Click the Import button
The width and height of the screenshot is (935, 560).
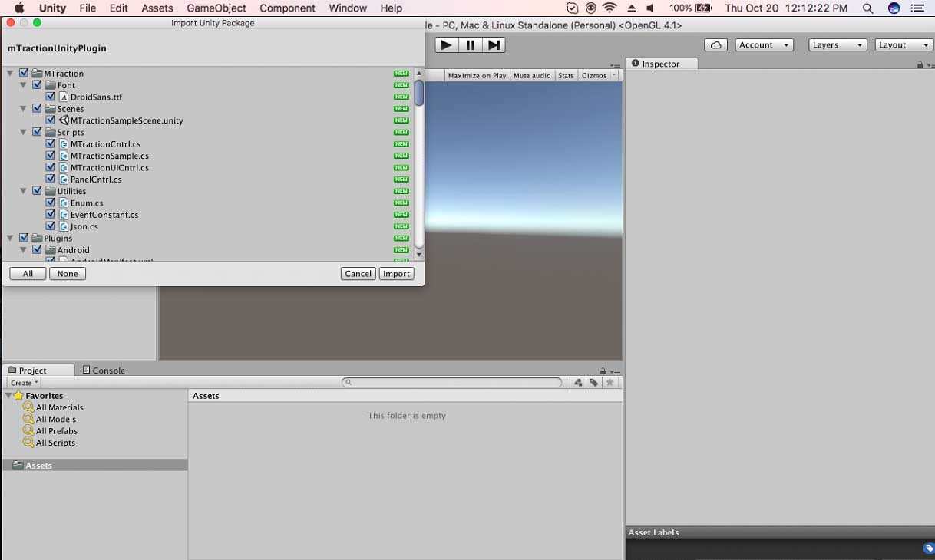(397, 274)
